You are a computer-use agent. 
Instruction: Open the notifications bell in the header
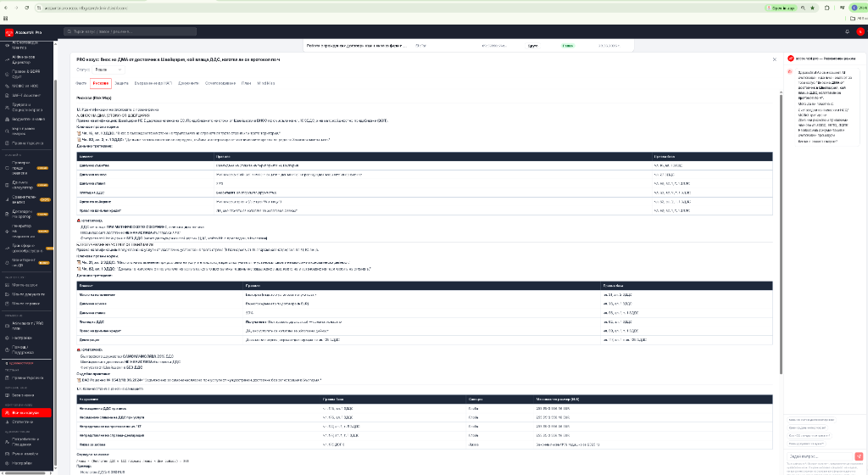pos(847,31)
